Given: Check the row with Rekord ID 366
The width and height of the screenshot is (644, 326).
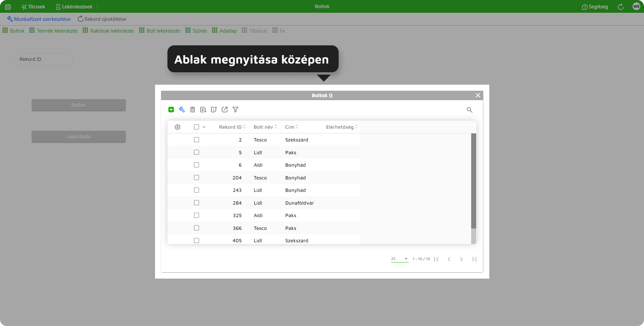Looking at the screenshot, I should click(197, 228).
